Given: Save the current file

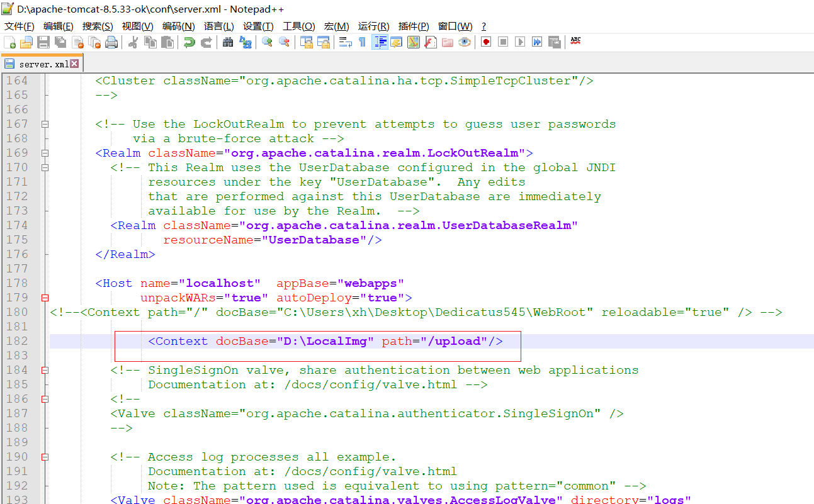Looking at the screenshot, I should coord(43,42).
